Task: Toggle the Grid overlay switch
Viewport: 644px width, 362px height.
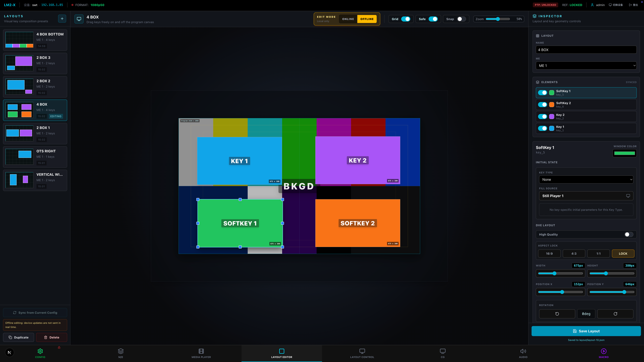Action: point(406,19)
